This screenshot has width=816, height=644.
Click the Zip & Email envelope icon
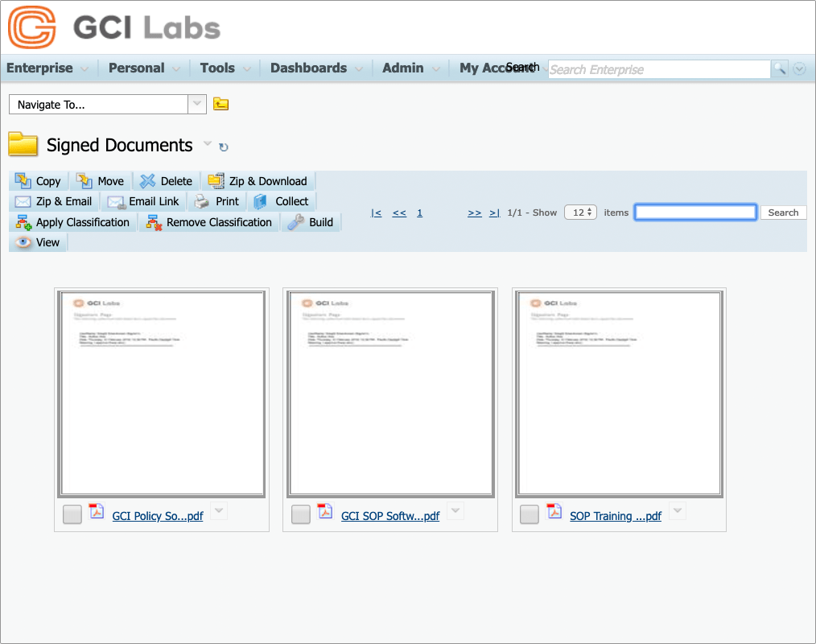coord(23,201)
